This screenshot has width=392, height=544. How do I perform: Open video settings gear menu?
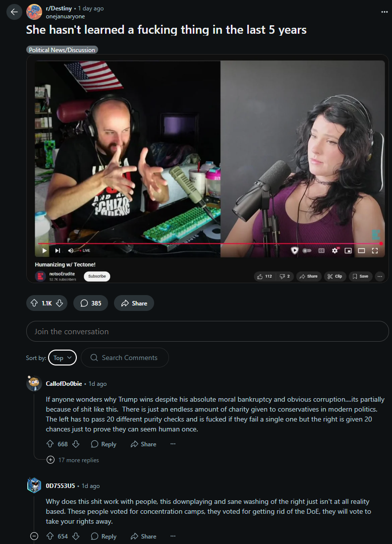pyautogui.click(x=335, y=250)
